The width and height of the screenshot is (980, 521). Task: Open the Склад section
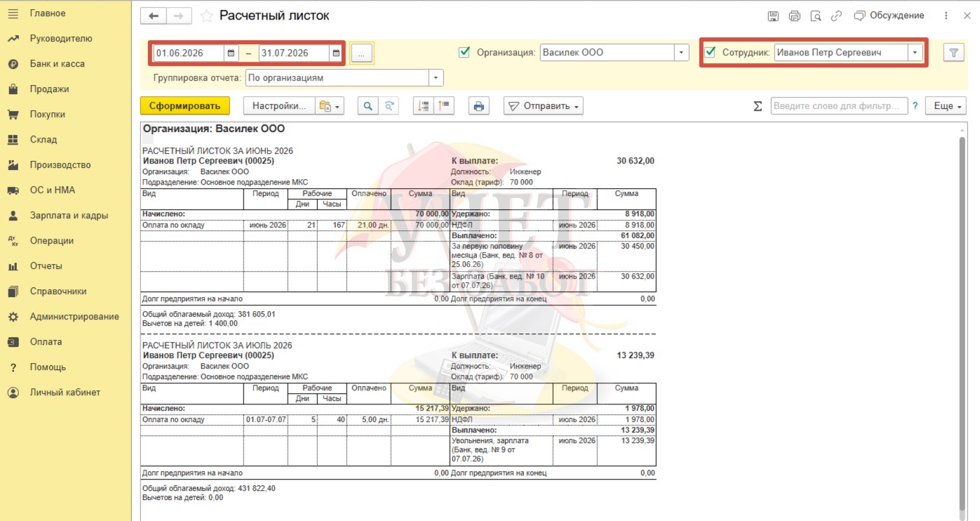pos(43,140)
